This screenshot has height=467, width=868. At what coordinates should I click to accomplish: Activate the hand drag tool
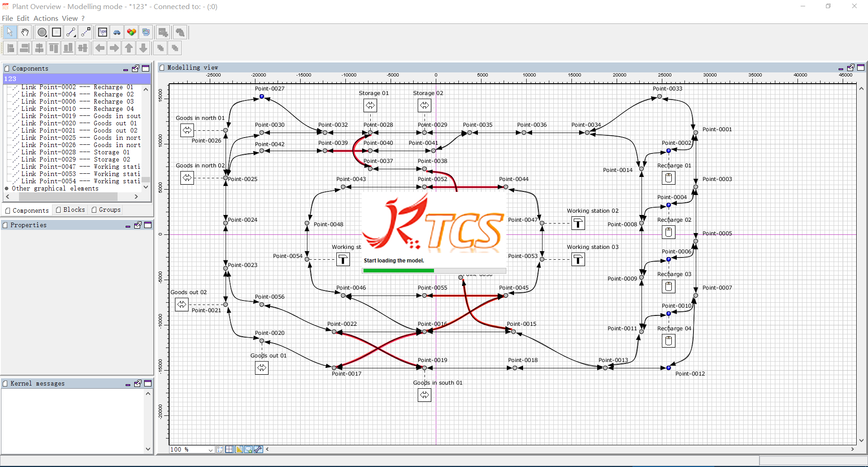25,32
